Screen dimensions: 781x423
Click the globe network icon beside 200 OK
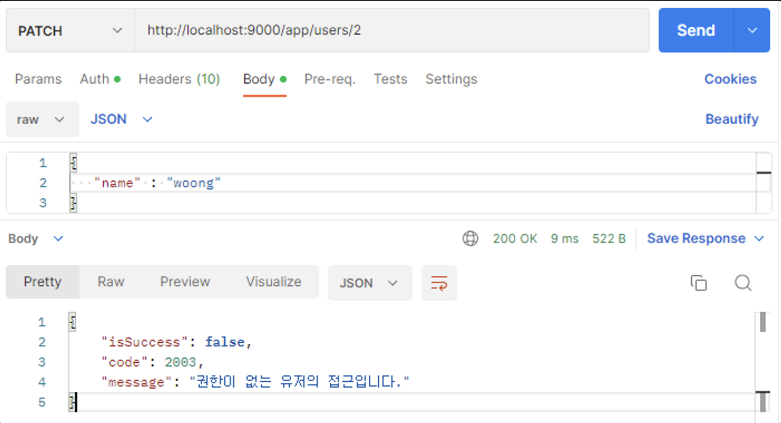click(x=470, y=239)
